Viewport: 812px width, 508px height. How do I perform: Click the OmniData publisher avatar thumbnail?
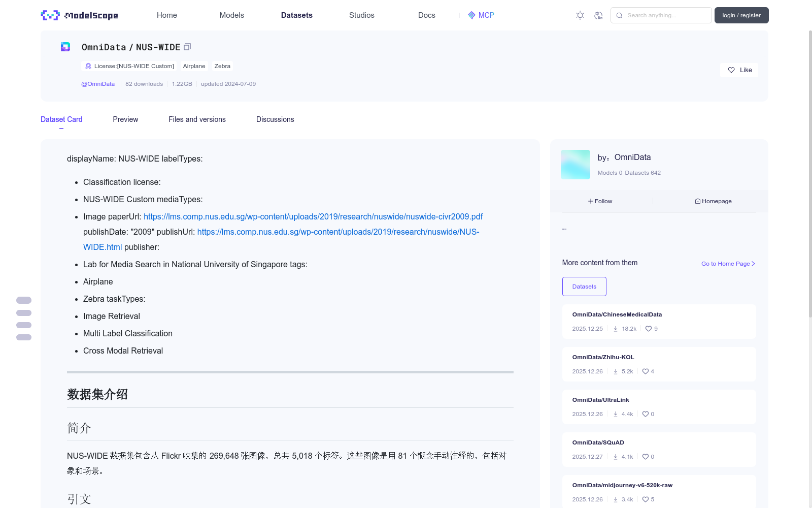click(576, 165)
